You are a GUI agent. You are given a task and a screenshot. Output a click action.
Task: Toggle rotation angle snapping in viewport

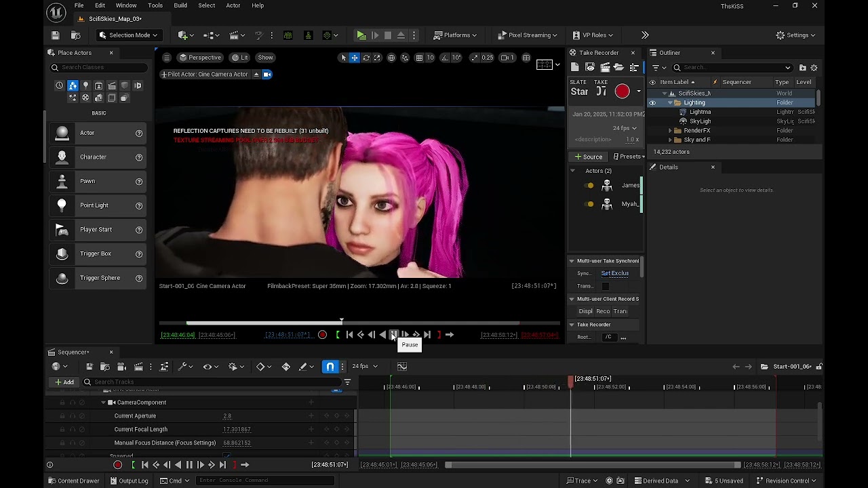(446, 58)
